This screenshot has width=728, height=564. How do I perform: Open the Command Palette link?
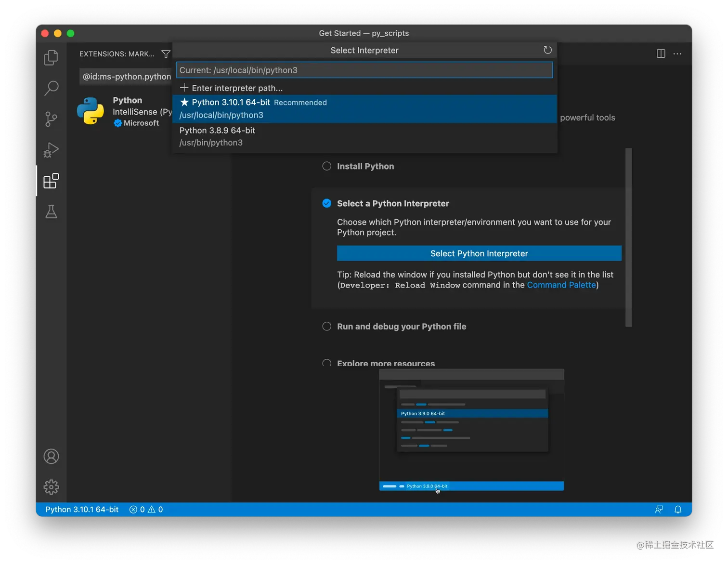click(x=561, y=285)
